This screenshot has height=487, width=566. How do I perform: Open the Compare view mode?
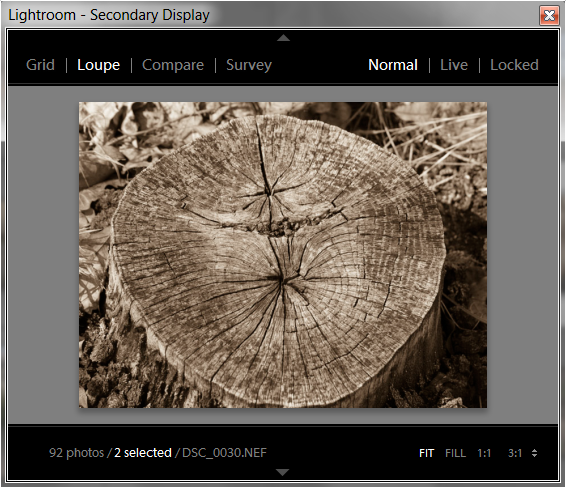click(173, 65)
